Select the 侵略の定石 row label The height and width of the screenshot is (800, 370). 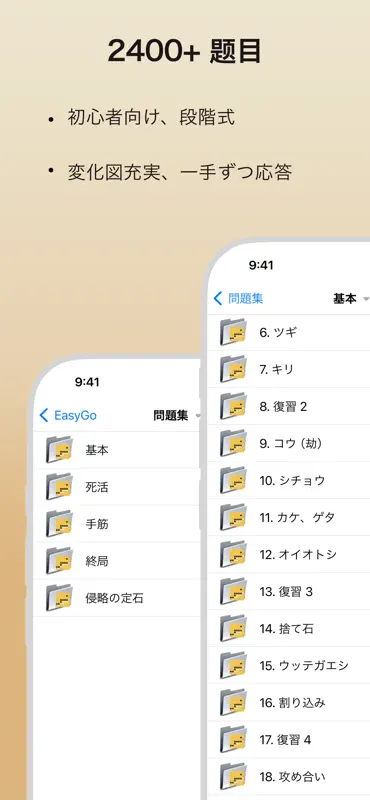(114, 598)
